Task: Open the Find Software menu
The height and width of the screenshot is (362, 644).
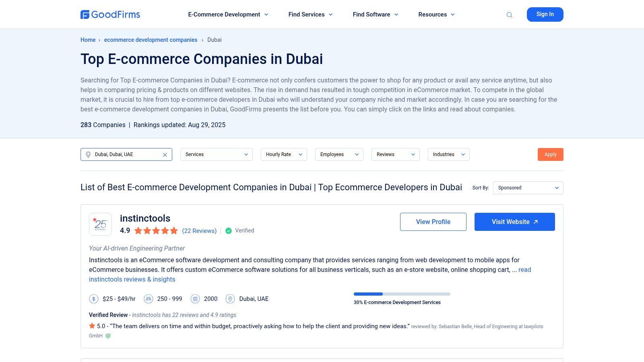Action: click(375, 14)
